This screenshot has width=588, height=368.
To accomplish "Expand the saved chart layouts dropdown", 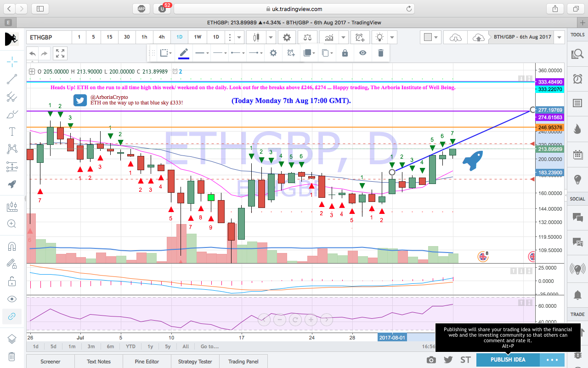I will coord(559,37).
